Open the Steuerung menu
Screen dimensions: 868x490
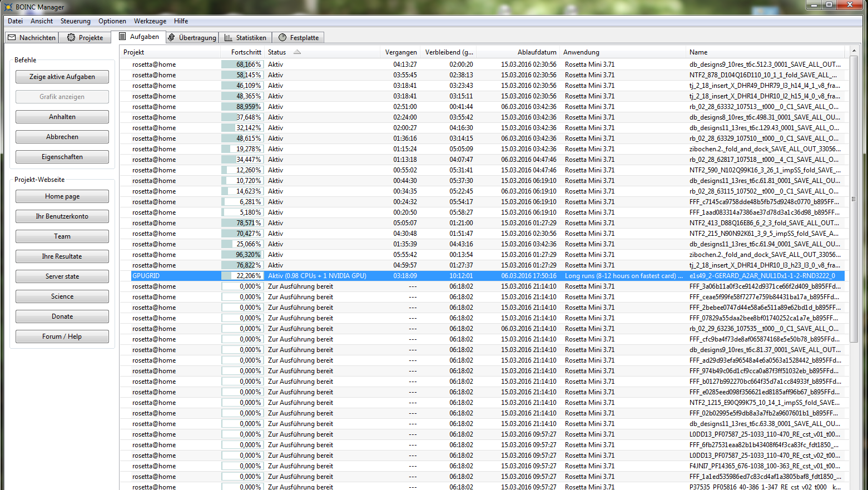[x=76, y=21]
